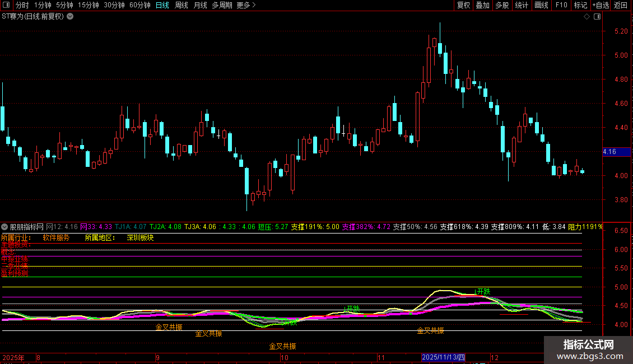Click the 2025/11/13 date marker on timeline
The width and height of the screenshot is (633, 364).
click(x=443, y=357)
